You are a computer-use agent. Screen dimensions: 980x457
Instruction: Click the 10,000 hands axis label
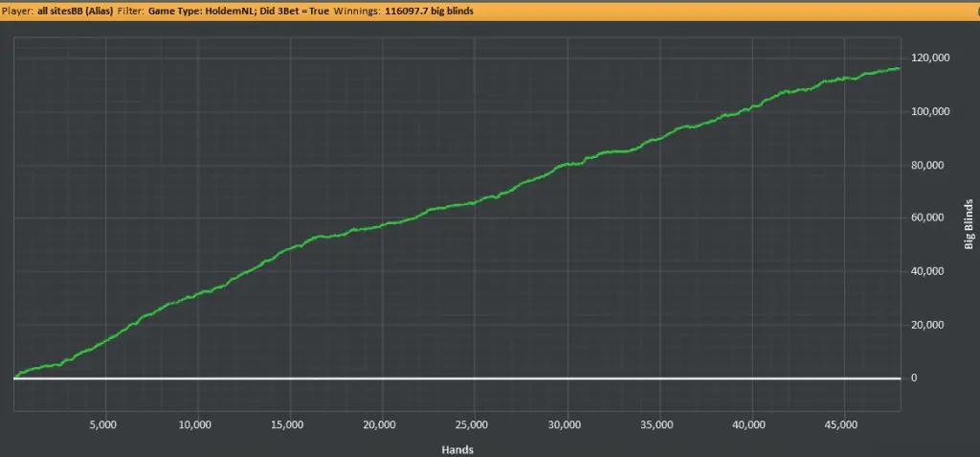(x=197, y=424)
